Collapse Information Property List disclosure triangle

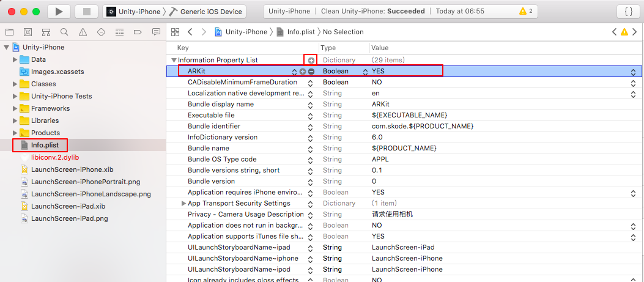pos(174,61)
